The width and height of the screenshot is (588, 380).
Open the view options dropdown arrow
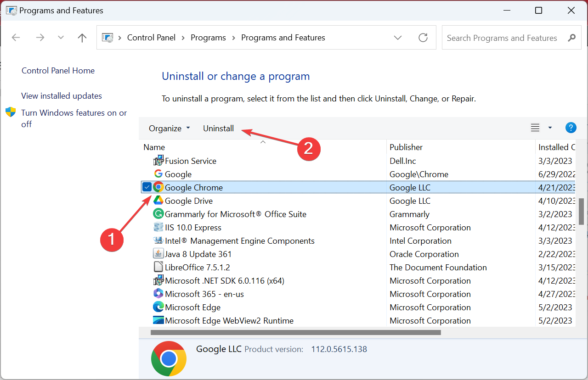550,128
